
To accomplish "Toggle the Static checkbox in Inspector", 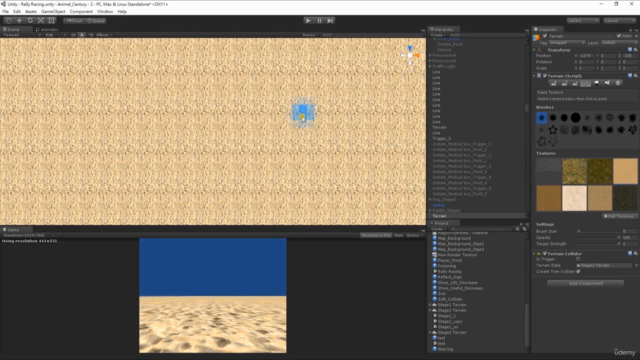I will (619, 36).
